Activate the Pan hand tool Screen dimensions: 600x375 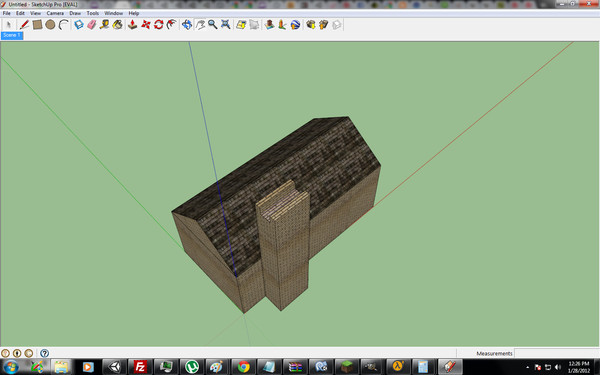coord(200,25)
